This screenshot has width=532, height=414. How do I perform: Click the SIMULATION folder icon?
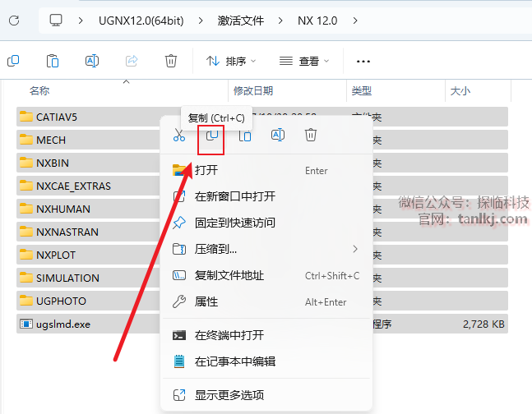coord(26,278)
